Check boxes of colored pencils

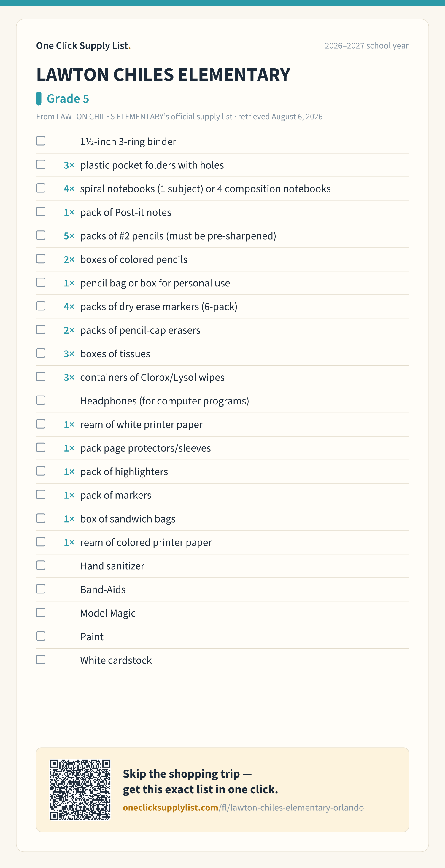coord(41,259)
